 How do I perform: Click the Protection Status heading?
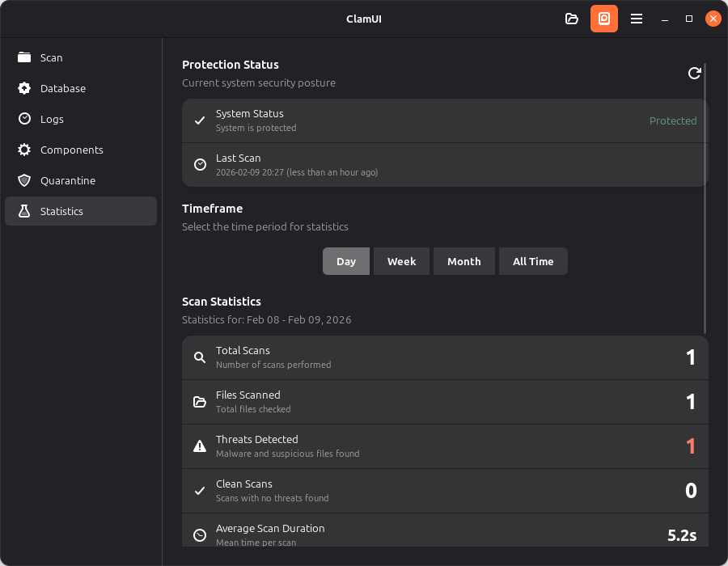(231, 65)
